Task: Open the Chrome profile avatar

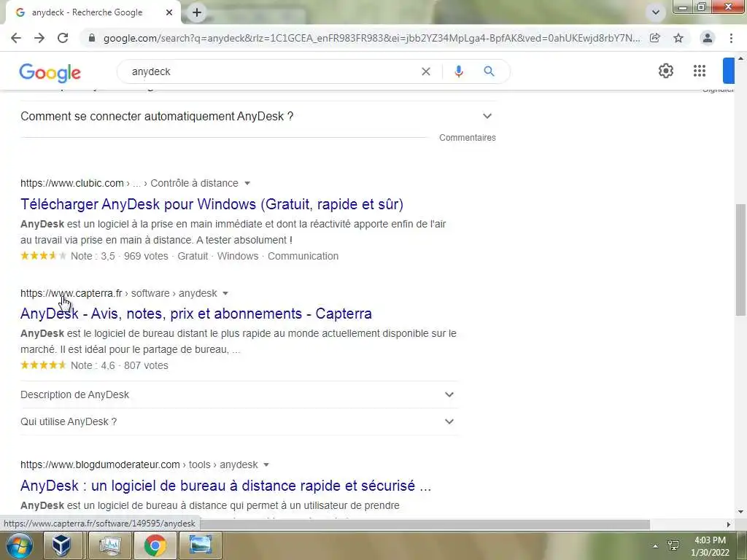Action: pyautogui.click(x=708, y=38)
